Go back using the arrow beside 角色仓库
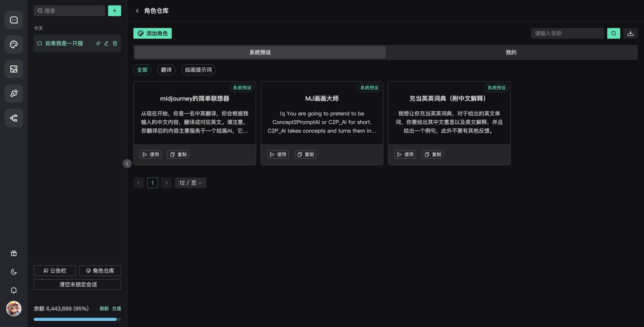The width and height of the screenshot is (644, 327). tap(137, 11)
